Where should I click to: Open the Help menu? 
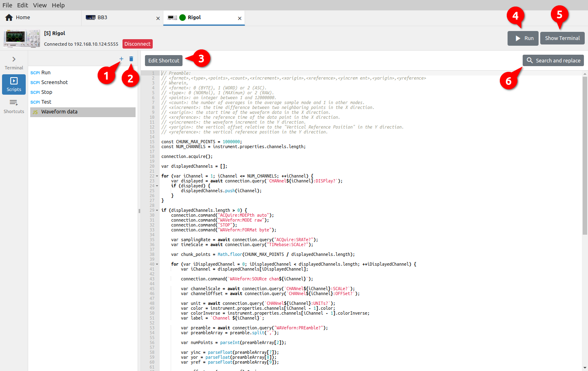pyautogui.click(x=58, y=5)
